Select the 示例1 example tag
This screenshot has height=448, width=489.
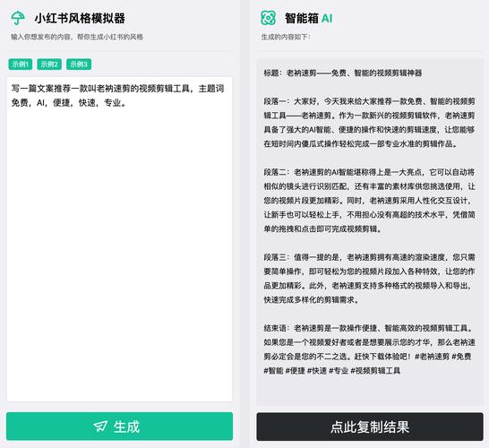[x=21, y=65]
